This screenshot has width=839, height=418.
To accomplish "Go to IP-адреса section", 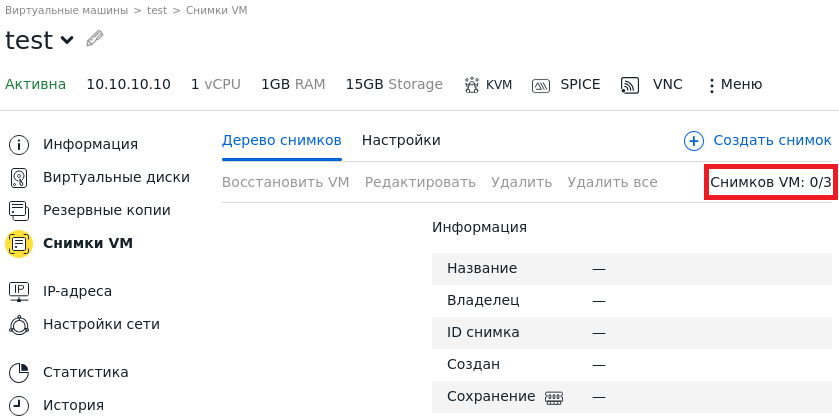I will click(77, 291).
